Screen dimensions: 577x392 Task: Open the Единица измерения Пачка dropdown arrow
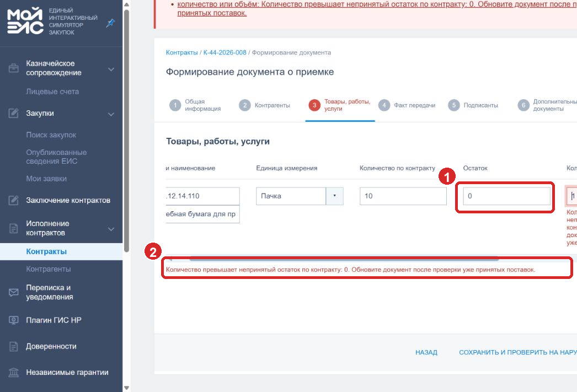(x=334, y=196)
